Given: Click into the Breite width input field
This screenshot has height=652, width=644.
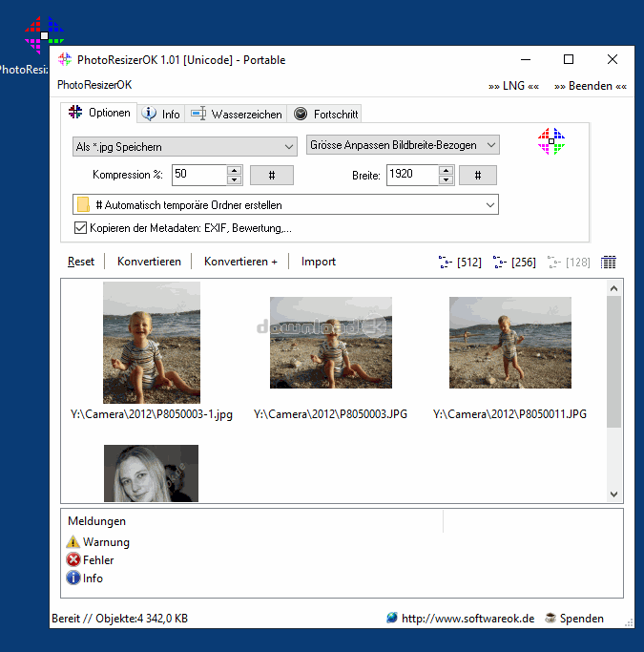Looking at the screenshot, I should tap(412, 175).
